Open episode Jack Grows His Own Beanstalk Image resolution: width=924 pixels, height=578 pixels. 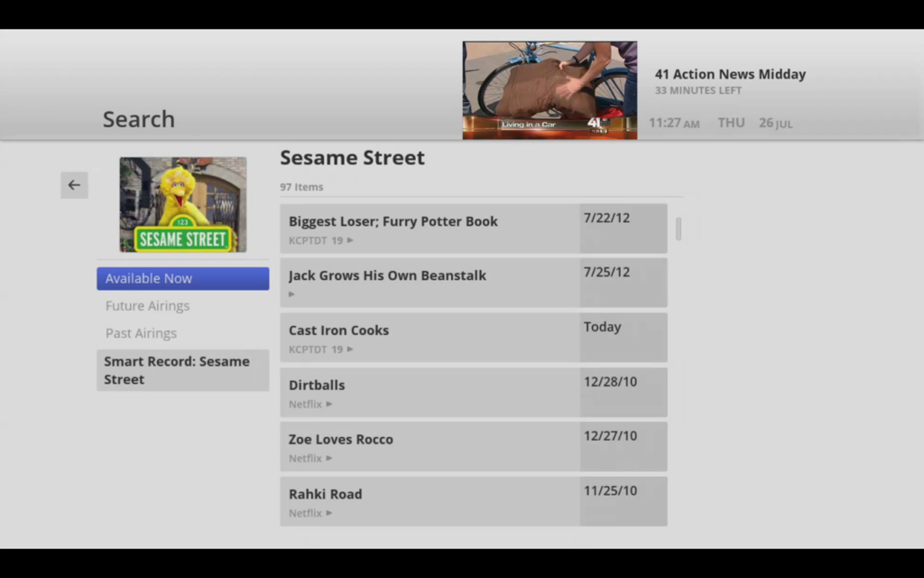pos(387,275)
